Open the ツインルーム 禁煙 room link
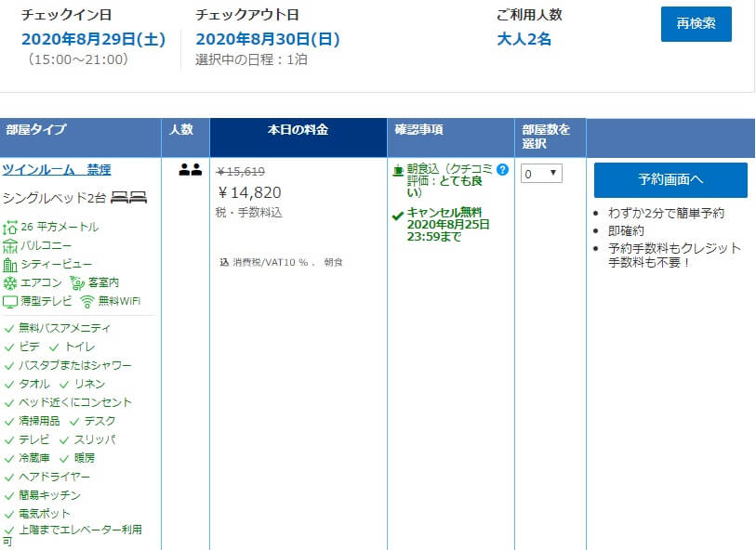756x550 pixels. [x=57, y=169]
